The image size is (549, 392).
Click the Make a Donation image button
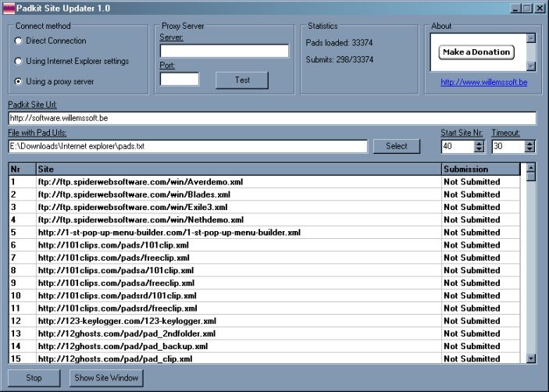pyautogui.click(x=476, y=52)
